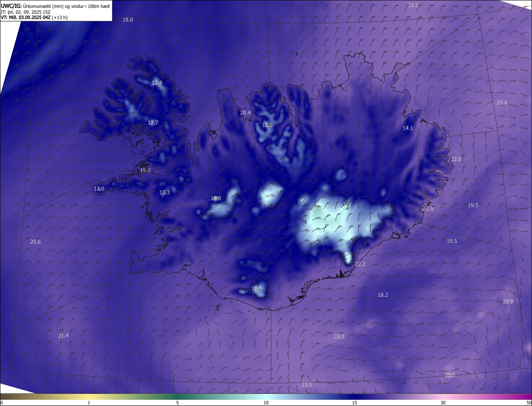Click the map title line starting 'UWC/IG:'
The height and width of the screenshot is (406, 532).
coord(55,6)
